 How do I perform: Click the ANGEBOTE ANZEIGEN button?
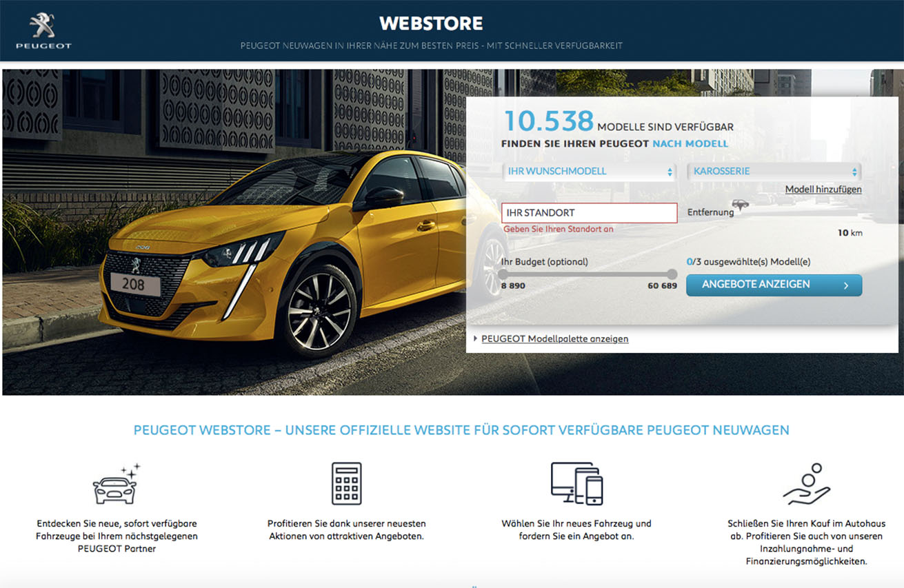774,285
